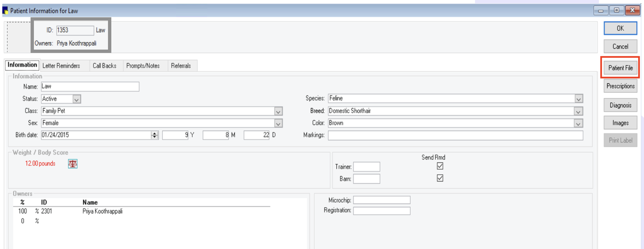Expand the Breed dropdown arrow
The width and height of the screenshot is (644, 249).
coord(578,112)
